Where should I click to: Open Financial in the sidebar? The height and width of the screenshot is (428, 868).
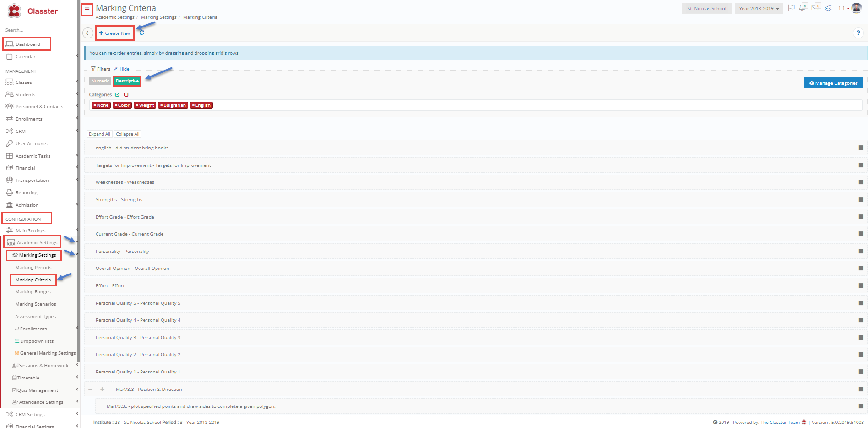coord(25,168)
